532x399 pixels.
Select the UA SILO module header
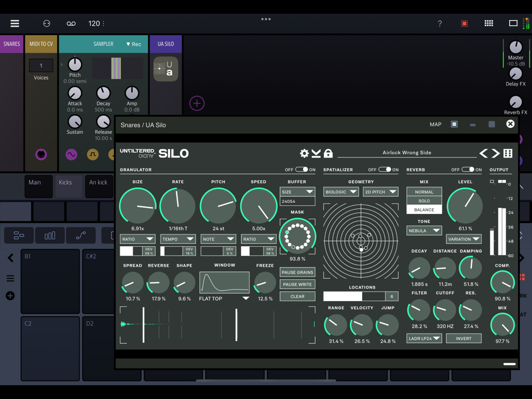coord(165,44)
